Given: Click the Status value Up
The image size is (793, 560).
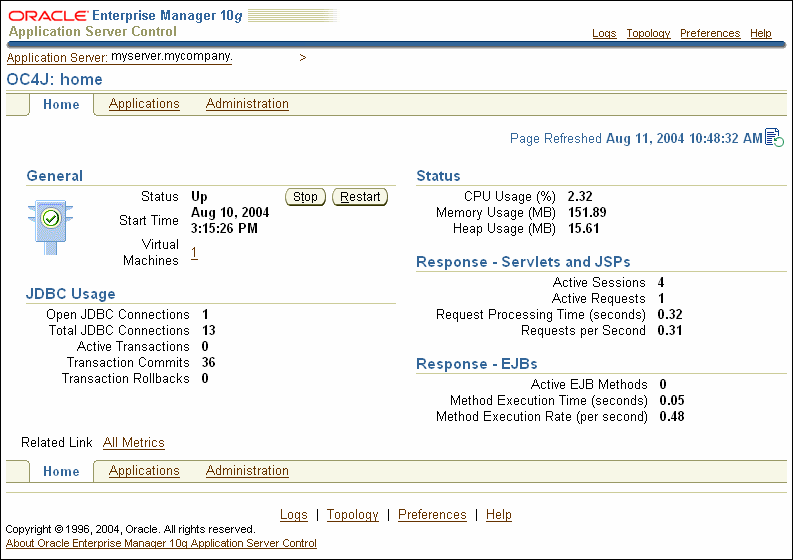Looking at the screenshot, I should pyautogui.click(x=199, y=196).
